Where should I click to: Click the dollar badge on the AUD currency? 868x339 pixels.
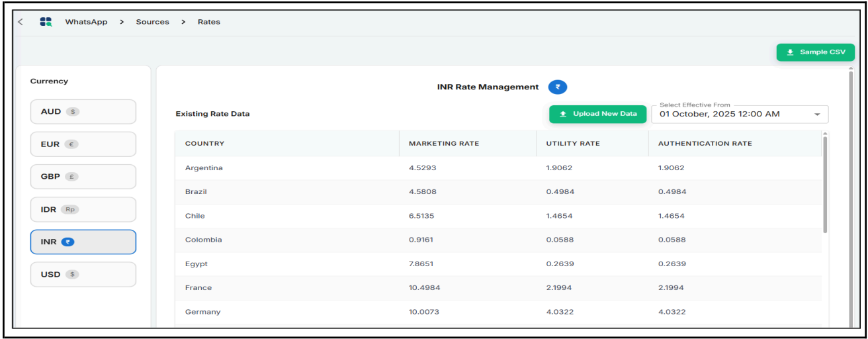coord(72,112)
